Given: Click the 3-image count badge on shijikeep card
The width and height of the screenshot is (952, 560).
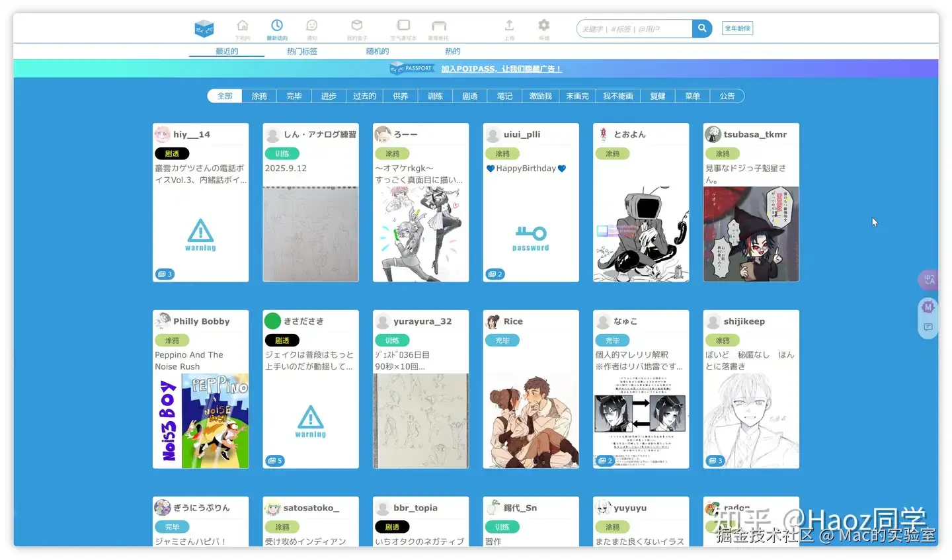Looking at the screenshot, I should (x=716, y=461).
